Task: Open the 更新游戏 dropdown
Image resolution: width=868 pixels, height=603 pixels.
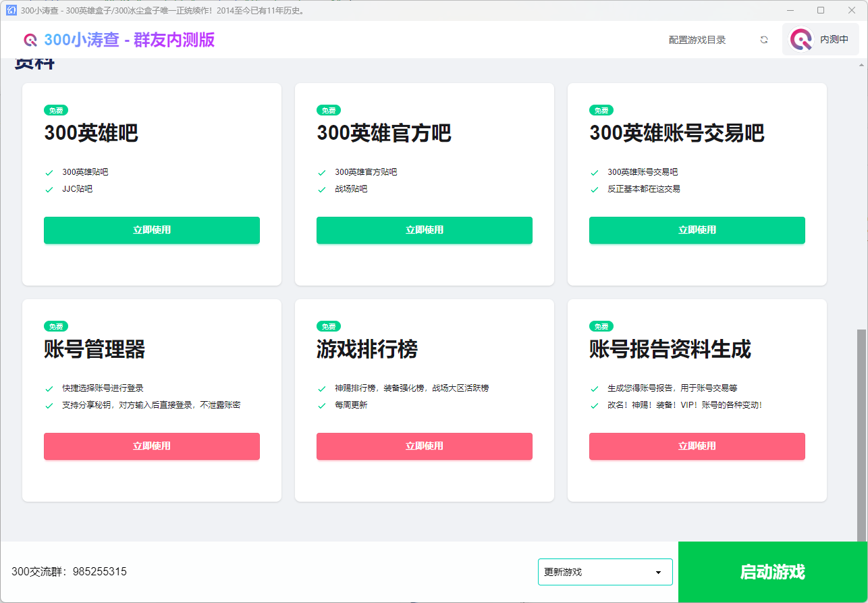Action: tap(605, 572)
